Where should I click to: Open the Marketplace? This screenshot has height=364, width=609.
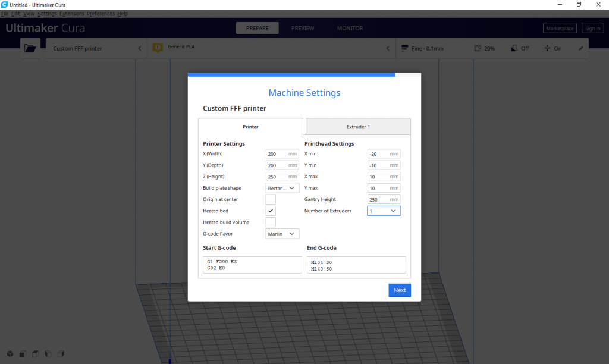pos(560,29)
